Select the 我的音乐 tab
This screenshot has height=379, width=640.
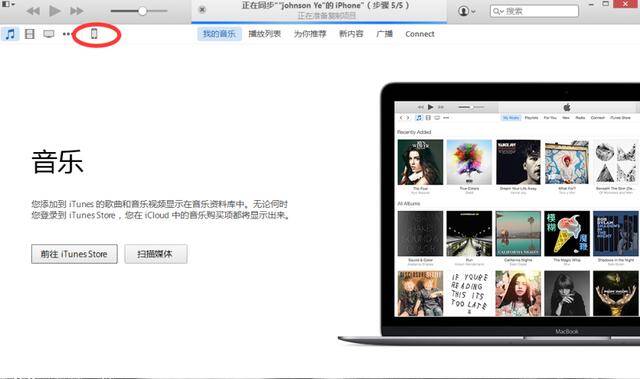(x=219, y=34)
